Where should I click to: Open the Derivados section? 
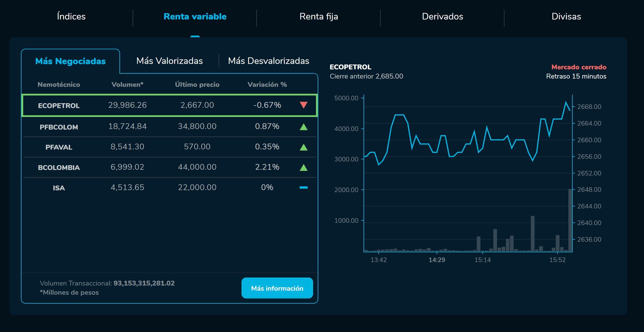443,16
